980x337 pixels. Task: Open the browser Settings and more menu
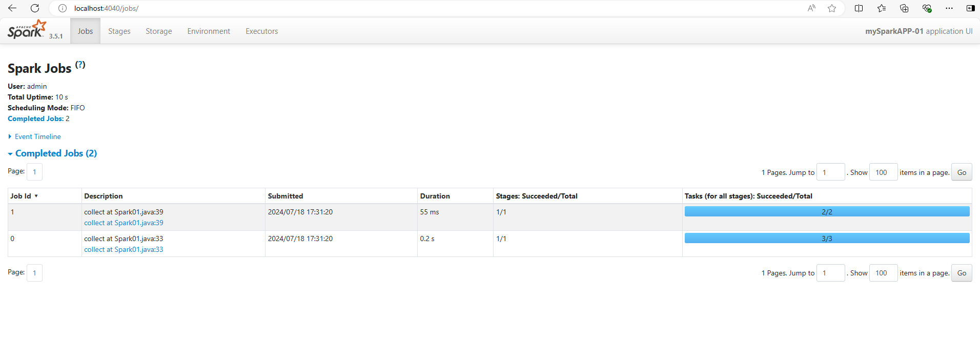(949, 8)
